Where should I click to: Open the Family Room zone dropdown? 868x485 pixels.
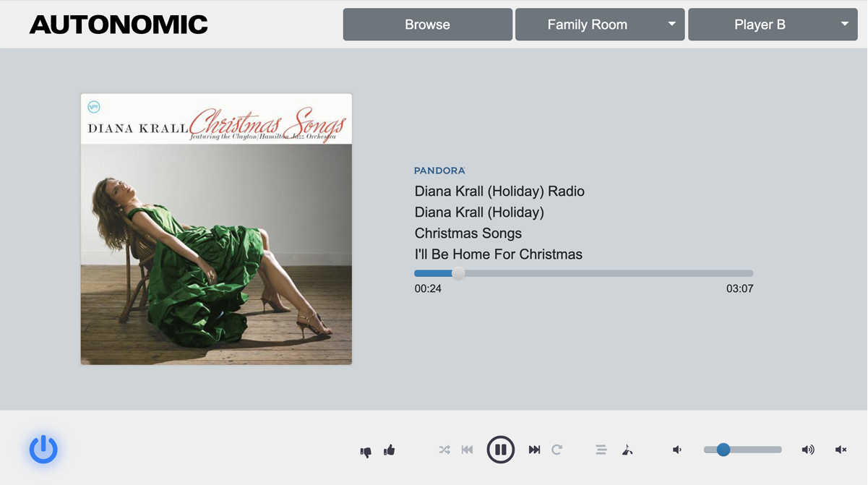600,25
